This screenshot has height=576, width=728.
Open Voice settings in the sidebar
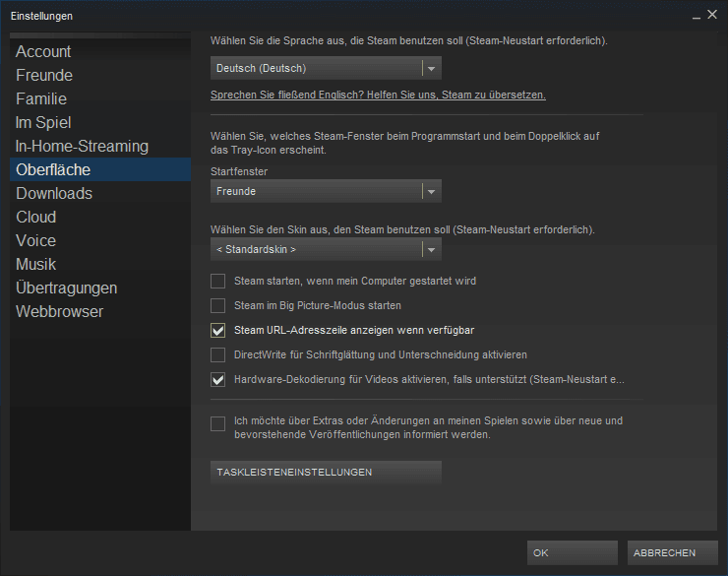coord(100,240)
